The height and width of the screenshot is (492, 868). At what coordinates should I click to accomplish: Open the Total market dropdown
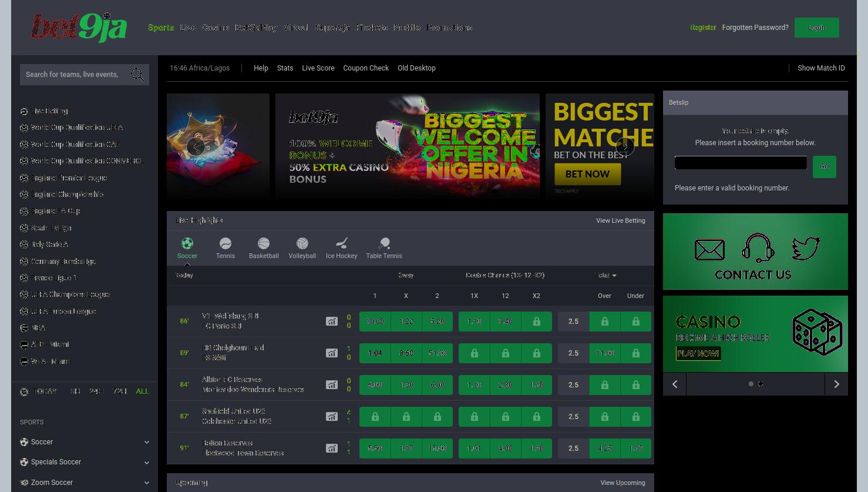point(605,275)
